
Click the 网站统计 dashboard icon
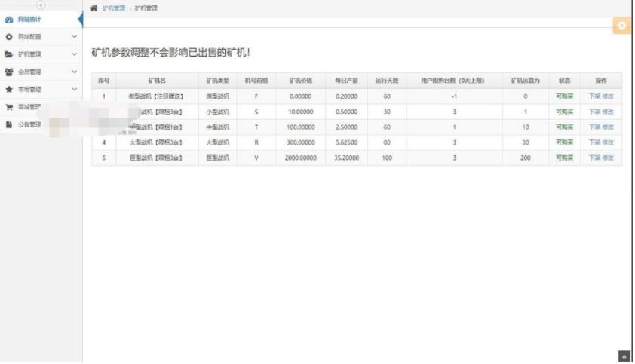pyautogui.click(x=8, y=19)
